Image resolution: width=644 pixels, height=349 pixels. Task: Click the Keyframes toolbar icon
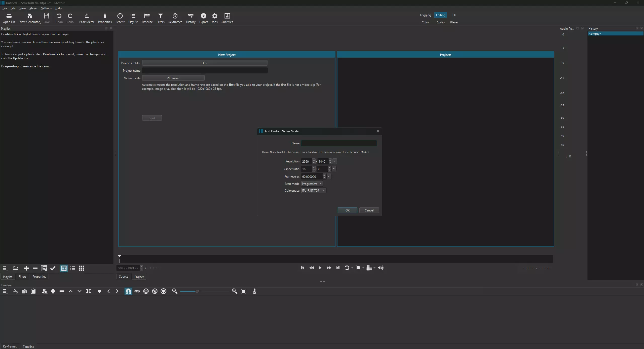coord(175,18)
